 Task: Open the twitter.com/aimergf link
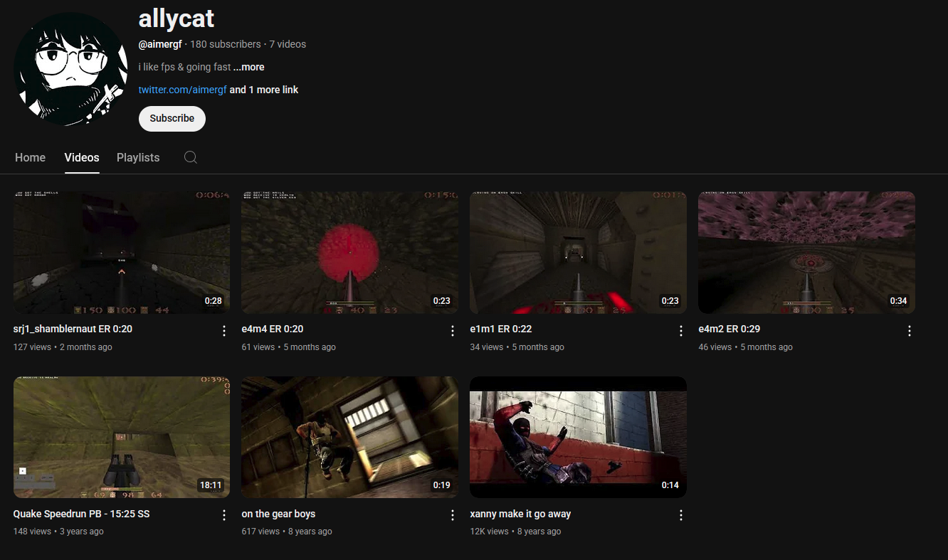[x=183, y=90]
